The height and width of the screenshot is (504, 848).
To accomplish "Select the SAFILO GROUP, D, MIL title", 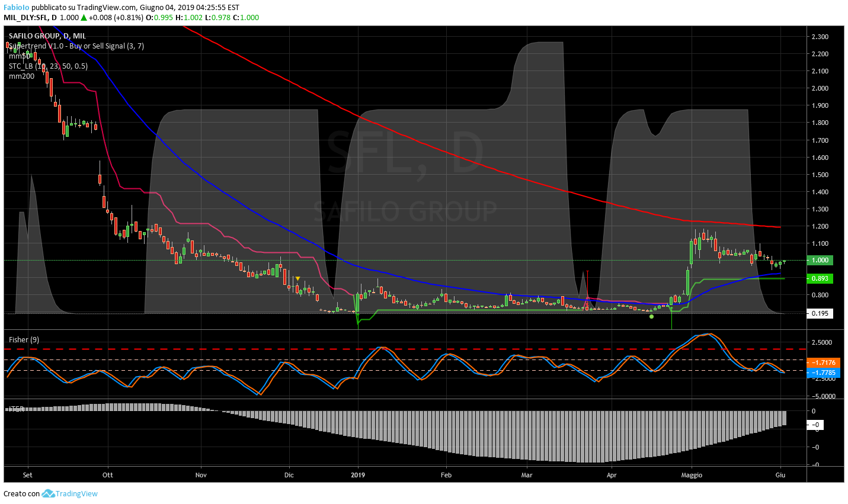I will click(47, 36).
